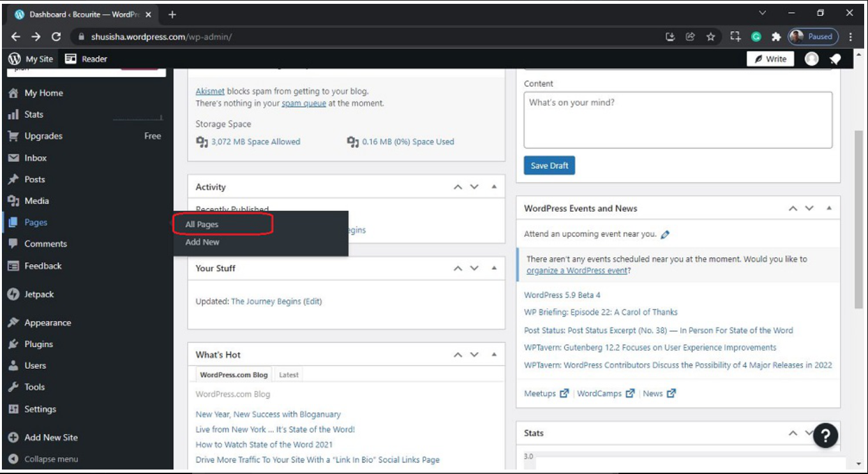Open 3,072 MB Space Allowed link

pyautogui.click(x=255, y=142)
